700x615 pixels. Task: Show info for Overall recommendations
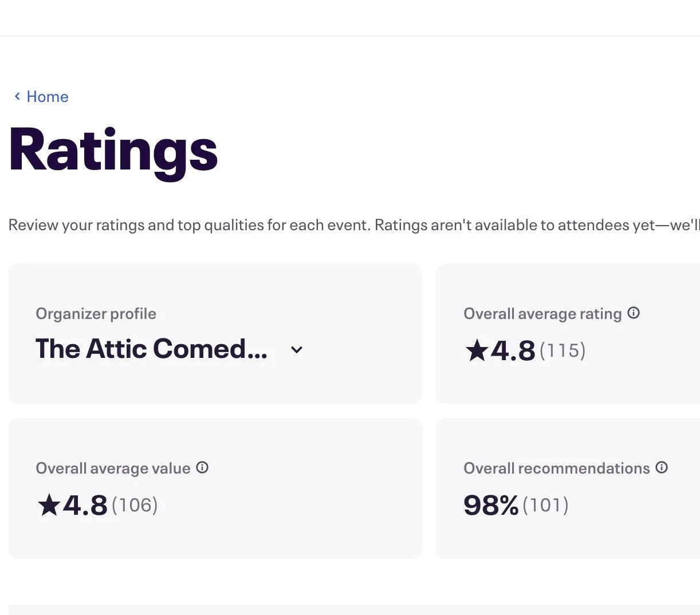662,467
